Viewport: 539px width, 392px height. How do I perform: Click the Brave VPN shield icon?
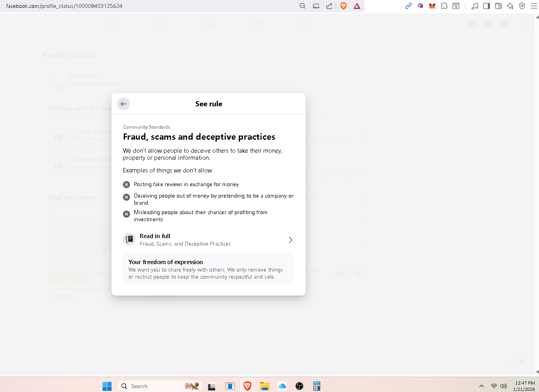pos(522,6)
